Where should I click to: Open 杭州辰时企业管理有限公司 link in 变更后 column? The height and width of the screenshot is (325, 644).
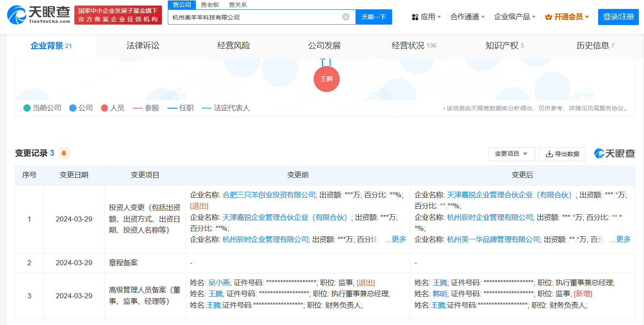490,217
